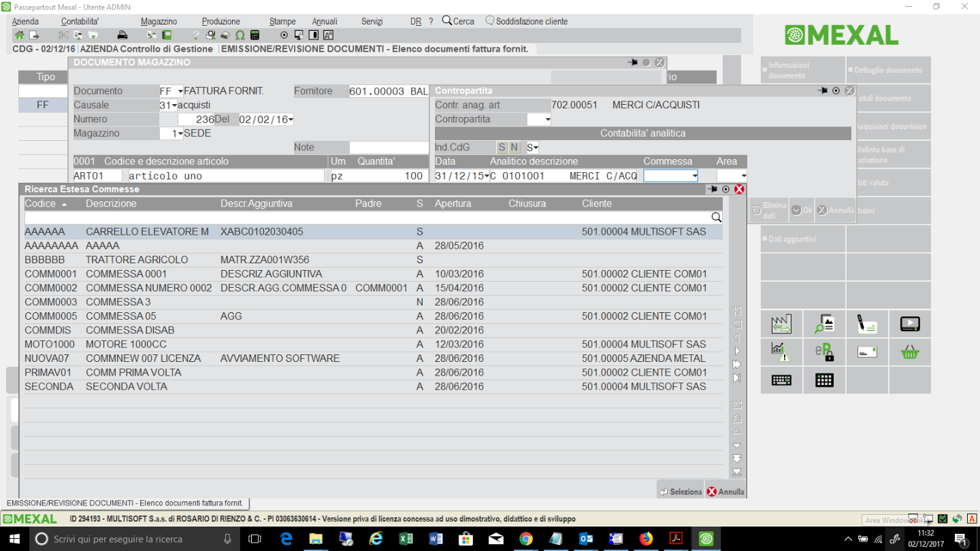Screen dimensions: 980x551
Task: Open the Magazzino menu
Action: point(159,21)
